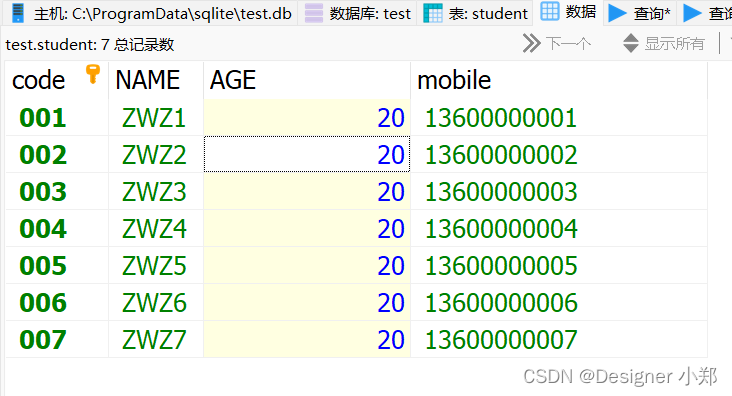Select mobile cell 13600000006
The height and width of the screenshot is (396, 732).
point(559,302)
